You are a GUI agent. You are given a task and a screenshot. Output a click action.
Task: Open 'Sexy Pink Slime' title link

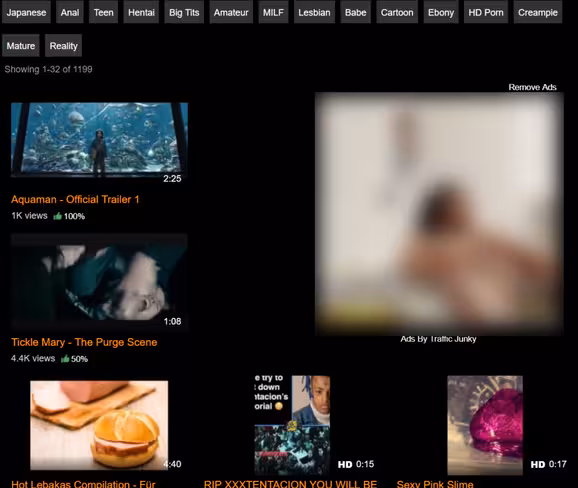click(x=435, y=484)
